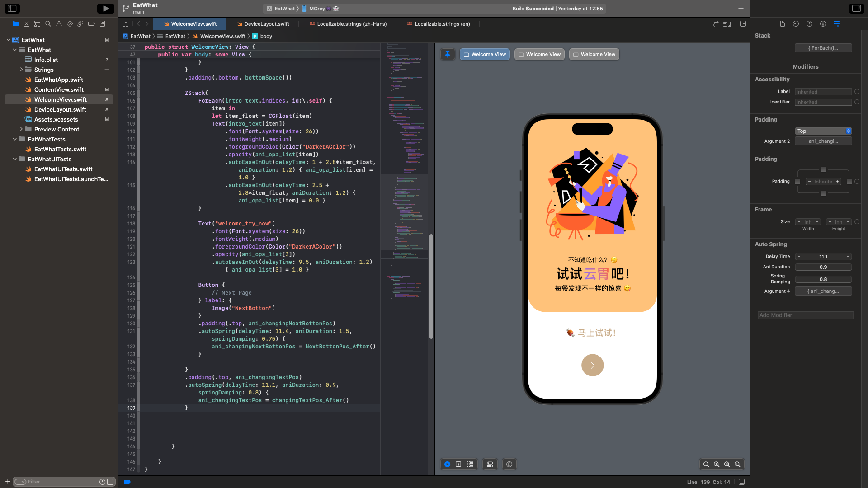This screenshot has height=488, width=868.
Task: Click the Run/Play button in toolbar
Action: coord(105,8)
